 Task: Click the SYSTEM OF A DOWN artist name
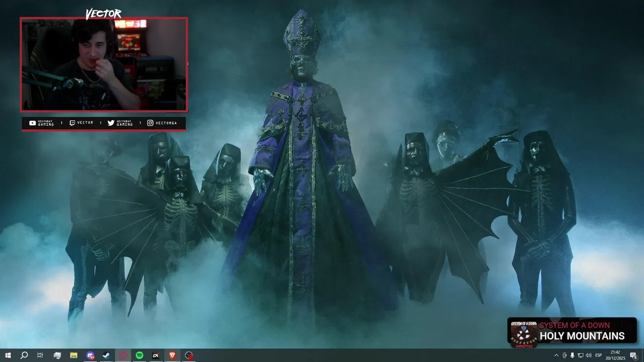pyautogui.click(x=575, y=325)
